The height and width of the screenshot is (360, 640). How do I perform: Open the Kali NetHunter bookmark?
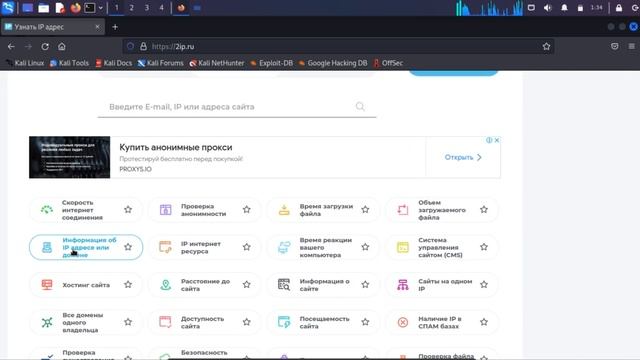coord(217,63)
